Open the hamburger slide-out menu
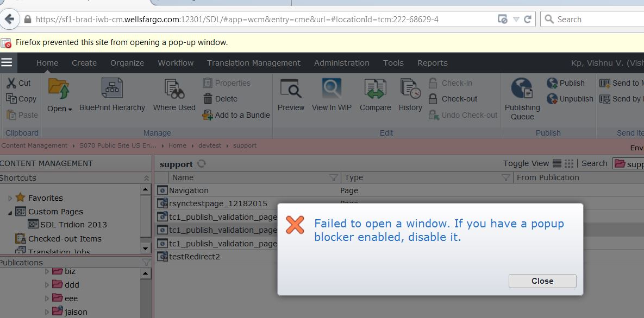The width and height of the screenshot is (644, 318). (x=7, y=62)
